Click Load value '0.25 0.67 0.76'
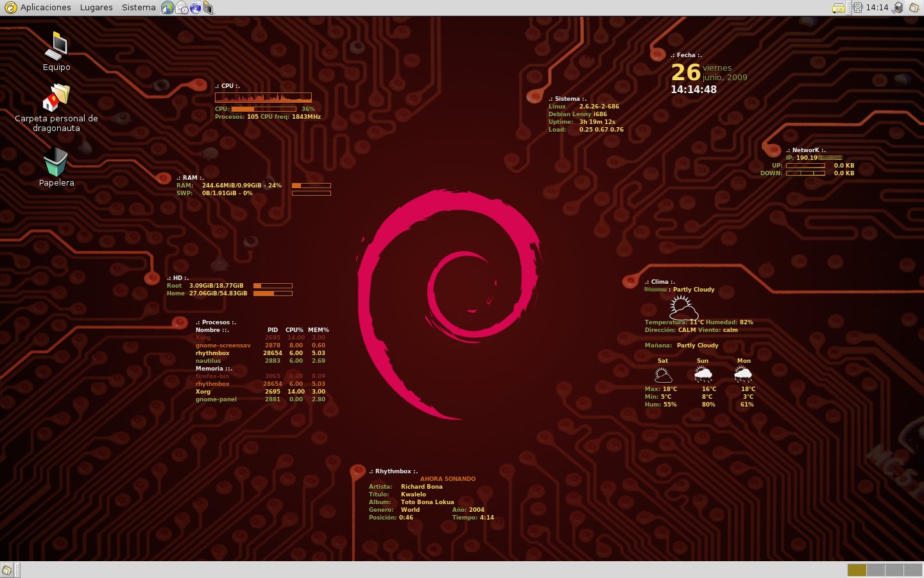This screenshot has width=924, height=578. pos(601,130)
